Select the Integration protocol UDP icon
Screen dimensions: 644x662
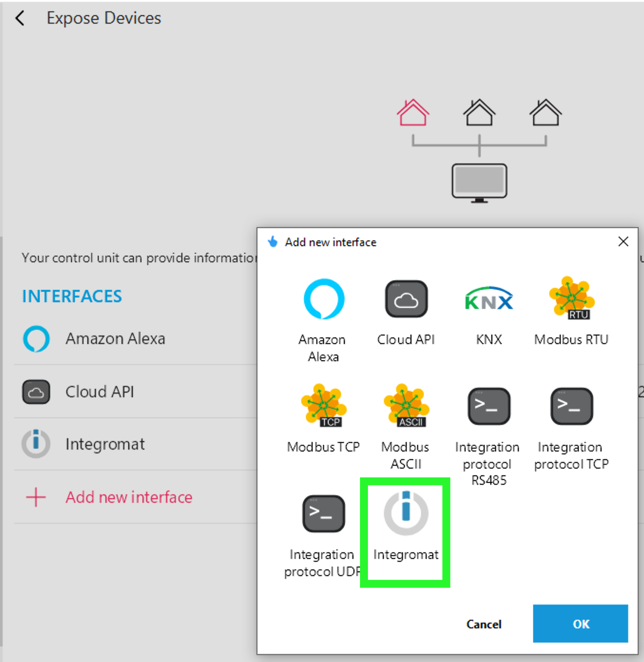point(323,513)
